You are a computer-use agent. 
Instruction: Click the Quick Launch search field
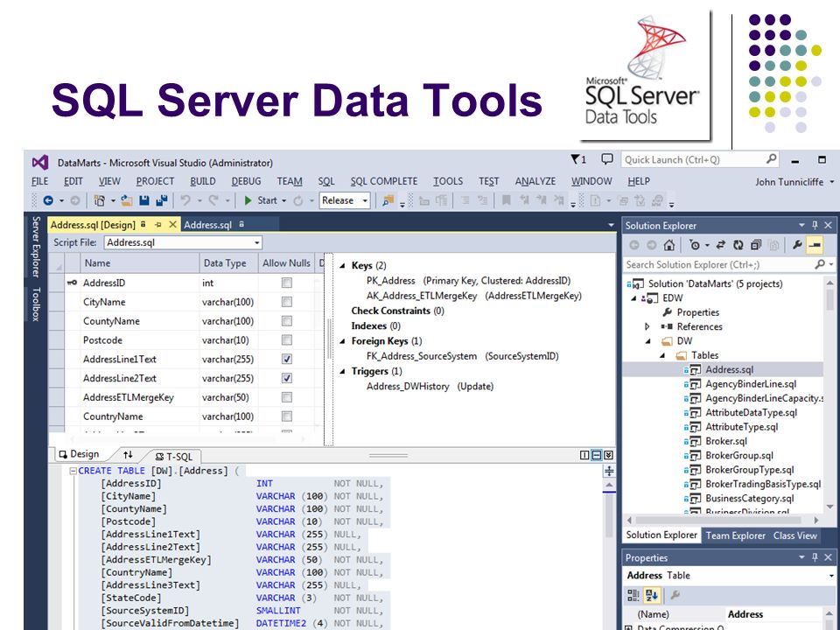(700, 159)
